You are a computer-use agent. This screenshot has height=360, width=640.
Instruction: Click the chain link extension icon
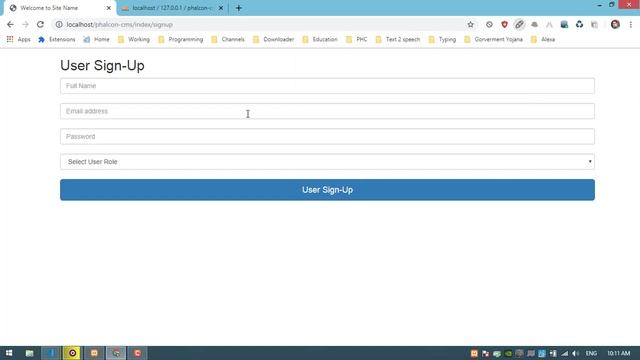coord(519,24)
